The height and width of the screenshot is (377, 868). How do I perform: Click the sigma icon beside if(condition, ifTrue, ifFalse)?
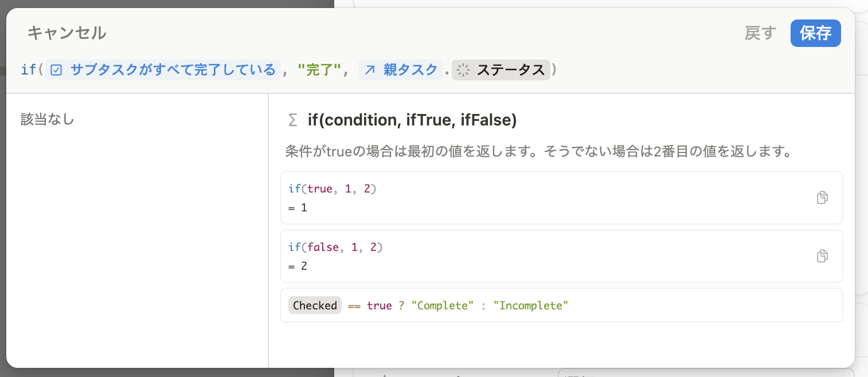tap(292, 120)
